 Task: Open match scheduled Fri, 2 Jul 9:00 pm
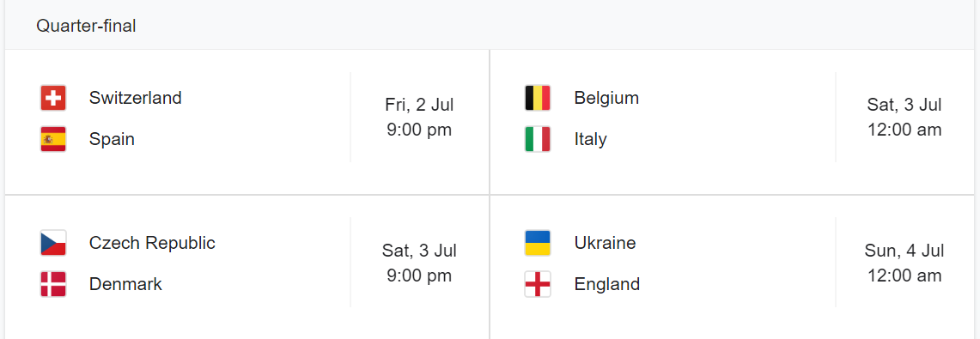pyautogui.click(x=247, y=122)
